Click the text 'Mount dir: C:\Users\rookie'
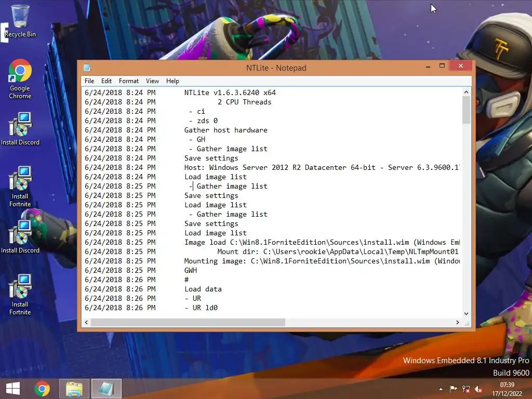This screenshot has height=399, width=532. [x=338, y=252]
